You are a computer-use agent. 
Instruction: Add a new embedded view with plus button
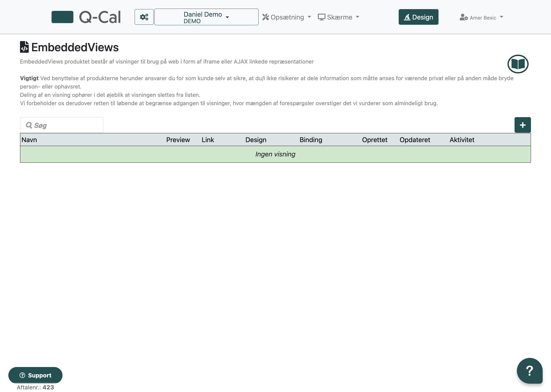point(523,125)
